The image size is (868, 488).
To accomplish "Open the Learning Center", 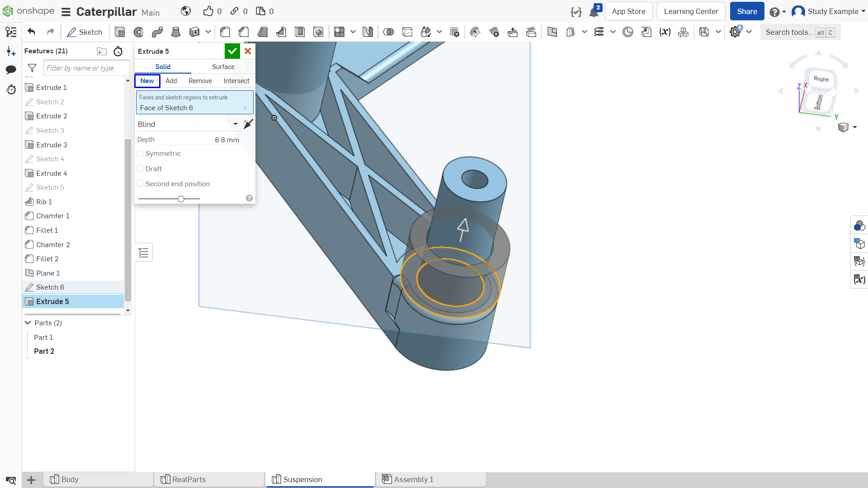I will point(691,11).
